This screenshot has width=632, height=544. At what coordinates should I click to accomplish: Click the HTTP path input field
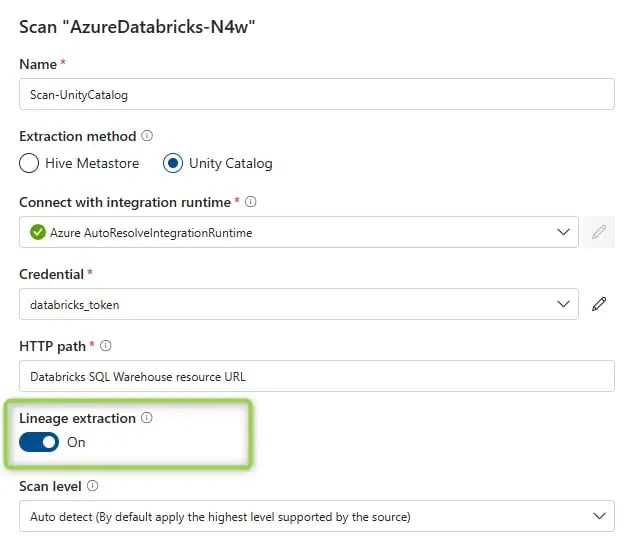click(x=316, y=376)
